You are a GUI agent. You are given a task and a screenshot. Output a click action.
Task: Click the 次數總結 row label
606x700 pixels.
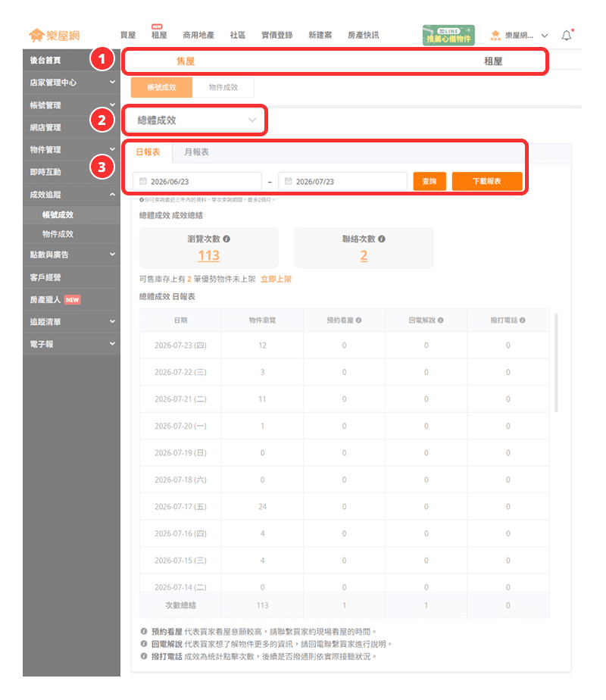pyautogui.click(x=180, y=605)
